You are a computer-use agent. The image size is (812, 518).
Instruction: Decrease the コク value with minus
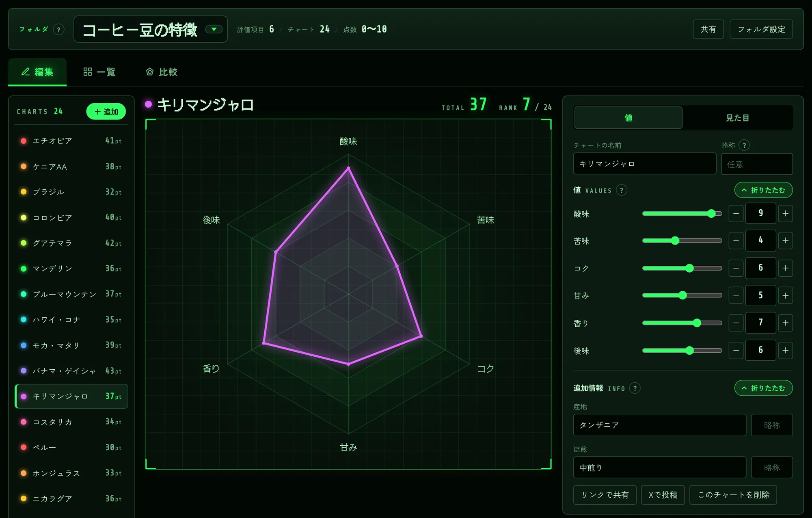coord(736,268)
